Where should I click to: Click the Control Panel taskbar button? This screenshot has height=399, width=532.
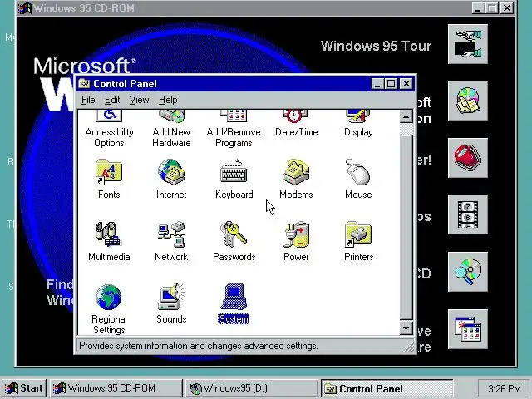coord(387,388)
